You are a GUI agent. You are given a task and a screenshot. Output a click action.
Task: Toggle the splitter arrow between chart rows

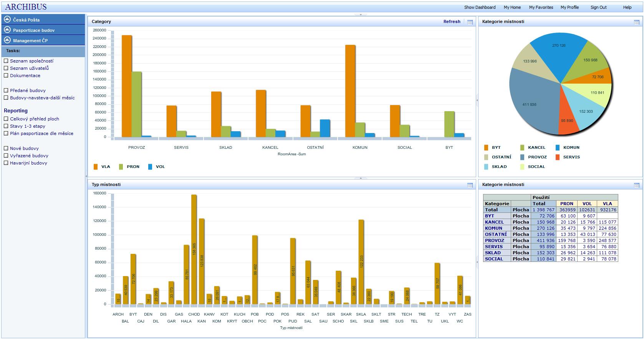(x=360, y=178)
